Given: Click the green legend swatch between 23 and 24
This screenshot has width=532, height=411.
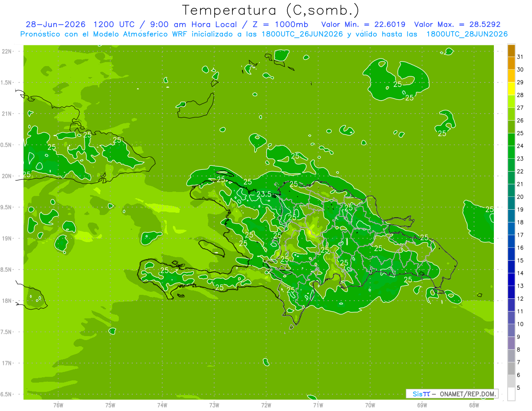Looking at the screenshot, I should (x=511, y=152).
